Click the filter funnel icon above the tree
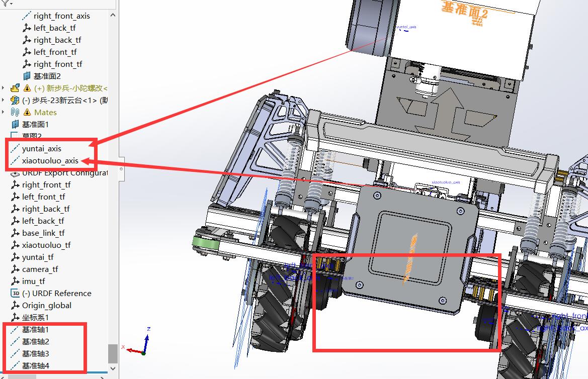The width and height of the screenshot is (588, 379). (6, 3)
